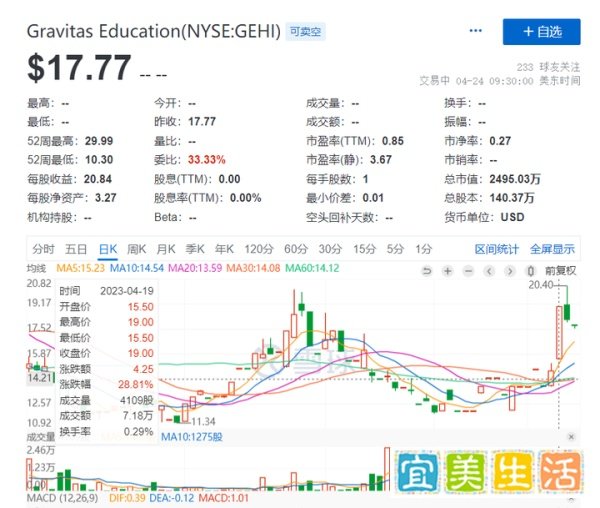Click the MACD (12,26,9) indicator label
600x508 pixels.
point(62,498)
